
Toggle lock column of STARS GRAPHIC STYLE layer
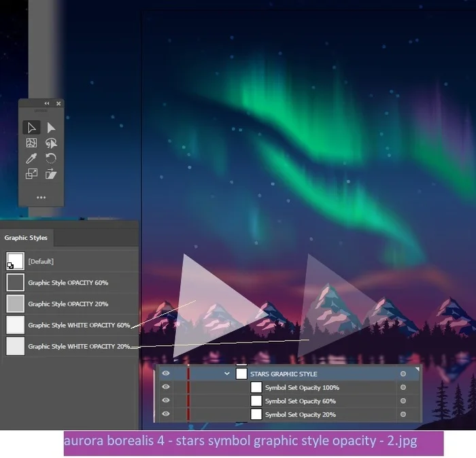180,374
